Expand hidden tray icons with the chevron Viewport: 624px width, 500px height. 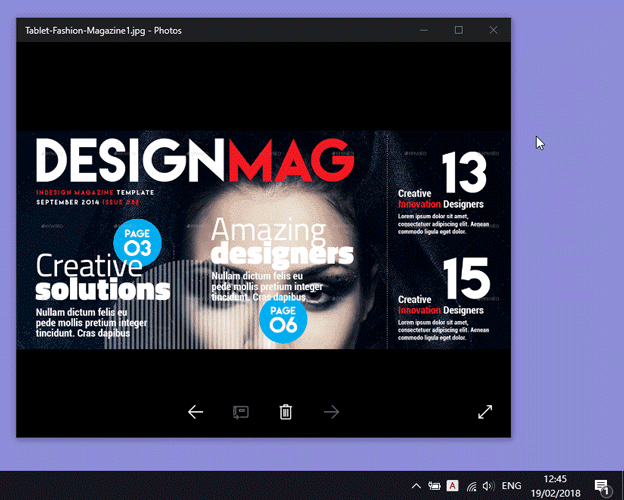pyautogui.click(x=416, y=486)
